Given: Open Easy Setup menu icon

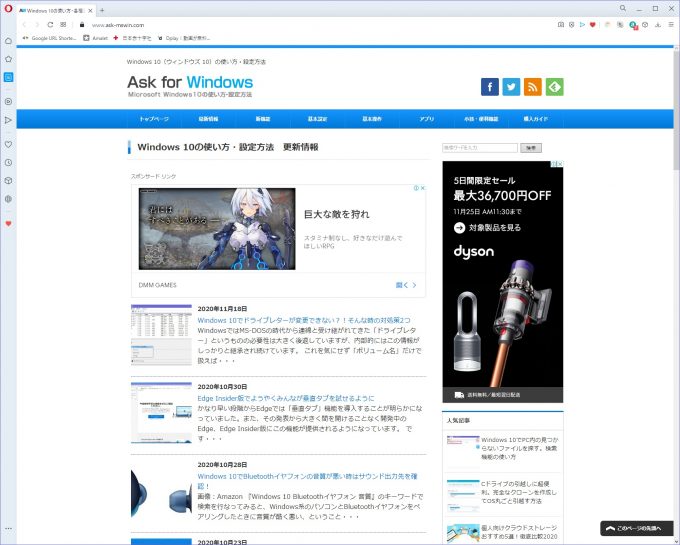Looking at the screenshot, I should point(671,25).
